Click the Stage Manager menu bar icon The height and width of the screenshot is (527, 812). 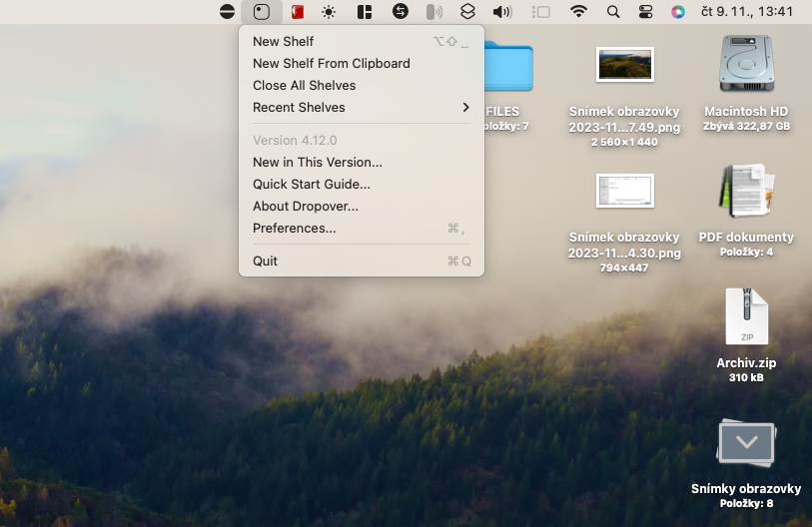tap(540, 11)
